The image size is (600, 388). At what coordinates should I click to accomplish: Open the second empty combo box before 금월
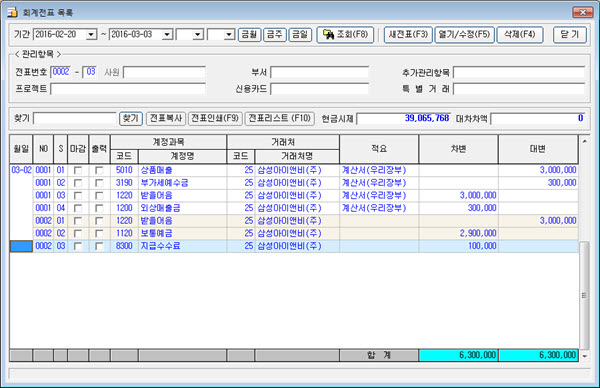click(x=229, y=35)
